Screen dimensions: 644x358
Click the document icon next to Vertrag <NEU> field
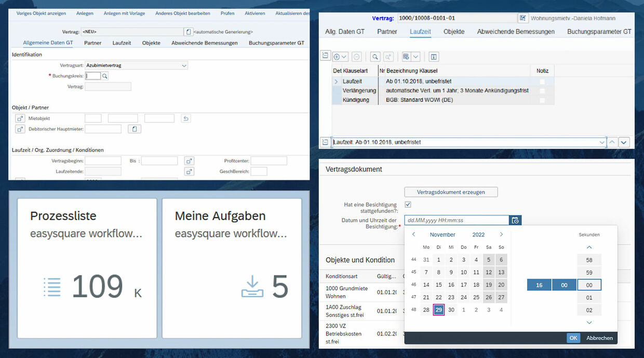tap(188, 32)
